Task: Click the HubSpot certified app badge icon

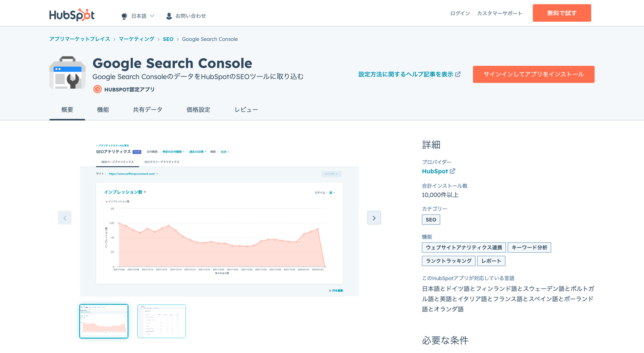Action: point(97,89)
